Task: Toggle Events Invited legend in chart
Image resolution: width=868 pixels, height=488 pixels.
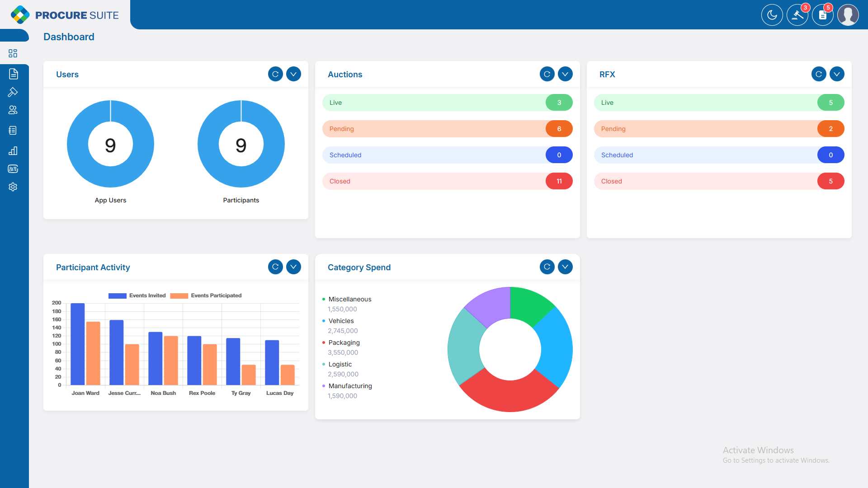Action: click(x=137, y=296)
